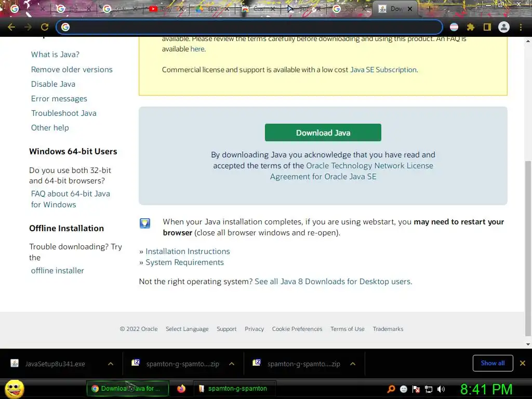Open Oracle Technology Network License Agreement link
Image resolution: width=532 pixels, height=399 pixels.
click(x=352, y=171)
